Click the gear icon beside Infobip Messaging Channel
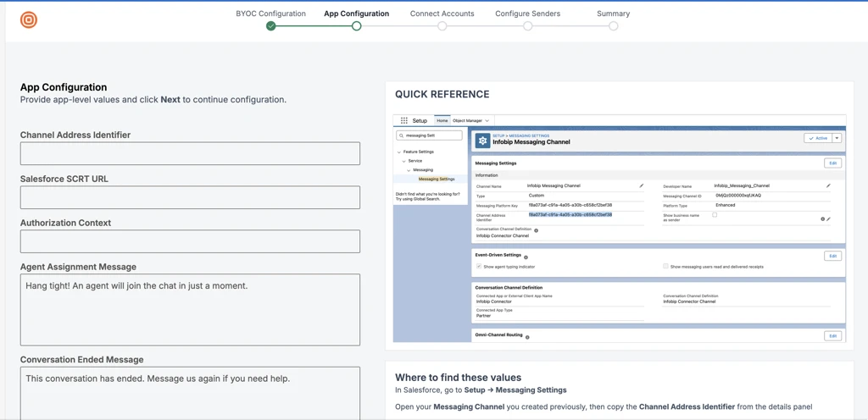Image resolution: width=868 pixels, height=420 pixels. click(x=482, y=141)
